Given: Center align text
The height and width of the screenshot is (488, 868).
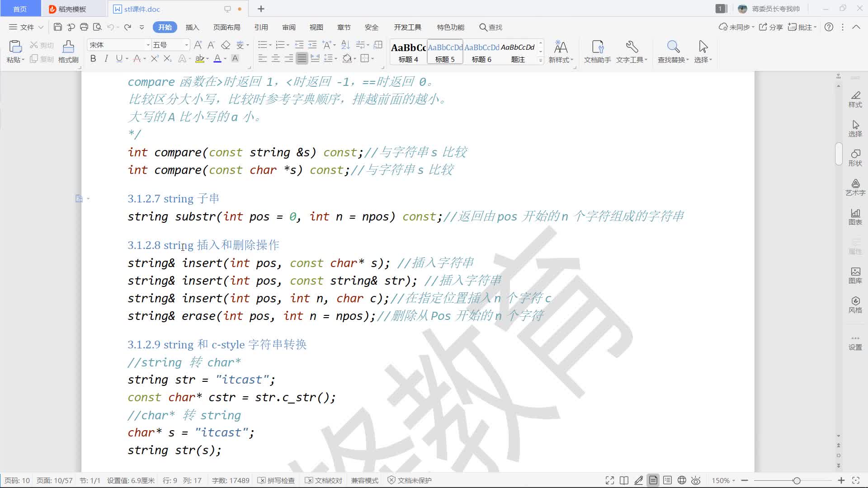Looking at the screenshot, I should [x=275, y=58].
